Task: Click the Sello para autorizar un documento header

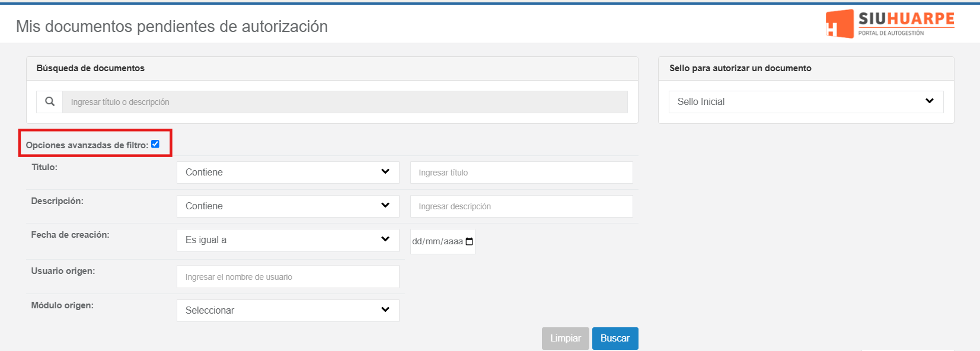Action: click(740, 68)
